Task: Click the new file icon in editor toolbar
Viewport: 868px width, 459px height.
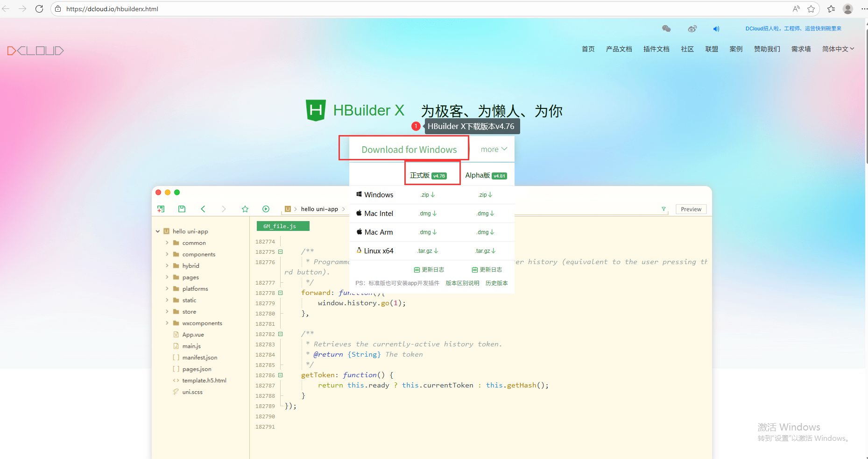Action: click(161, 209)
